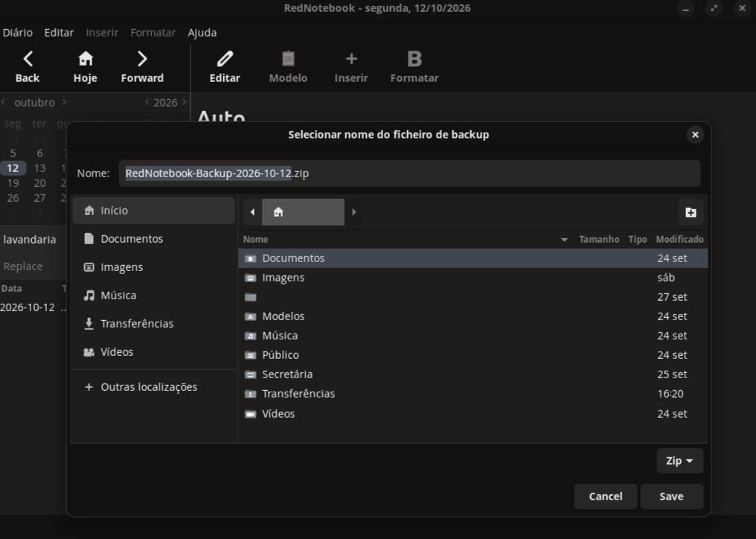This screenshot has height=539, width=756.
Task: Select the Transferências folder in file list
Action: [473, 394]
